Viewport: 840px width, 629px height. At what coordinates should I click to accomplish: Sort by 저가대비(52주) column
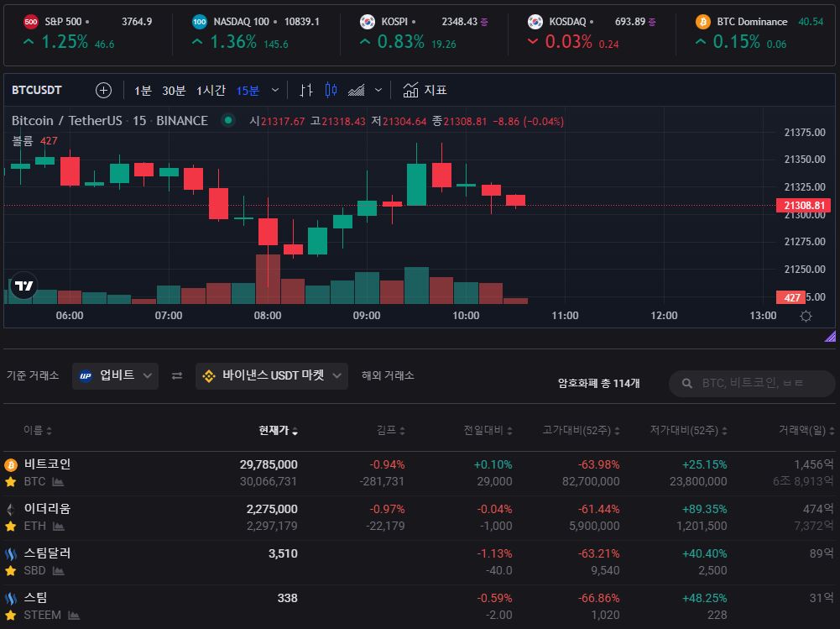(x=688, y=430)
